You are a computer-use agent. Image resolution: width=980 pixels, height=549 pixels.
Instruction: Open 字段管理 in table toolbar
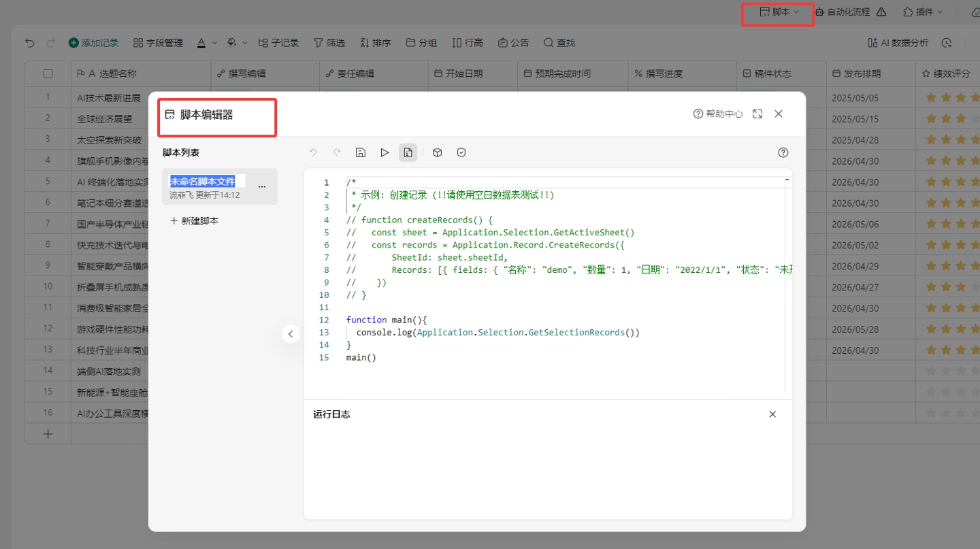point(158,43)
